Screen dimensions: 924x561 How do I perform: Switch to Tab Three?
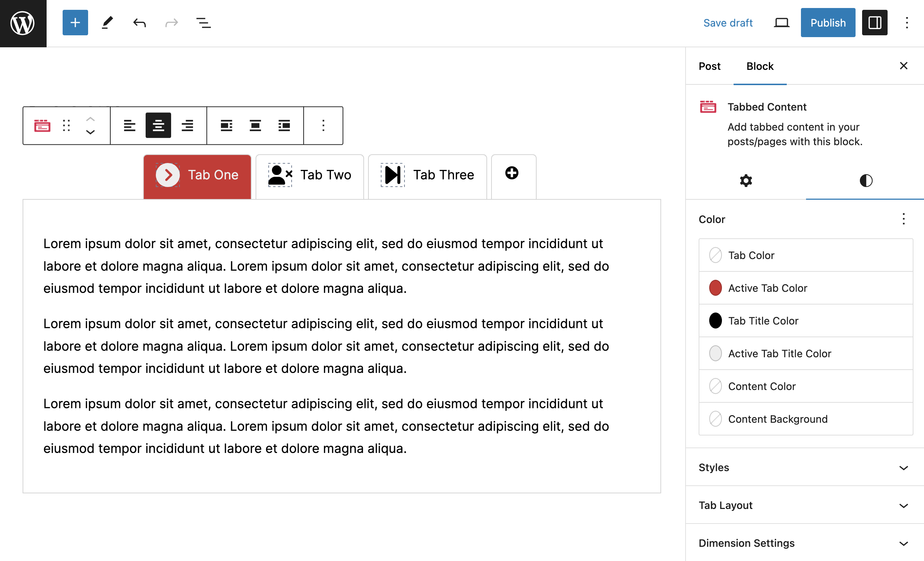444,175
